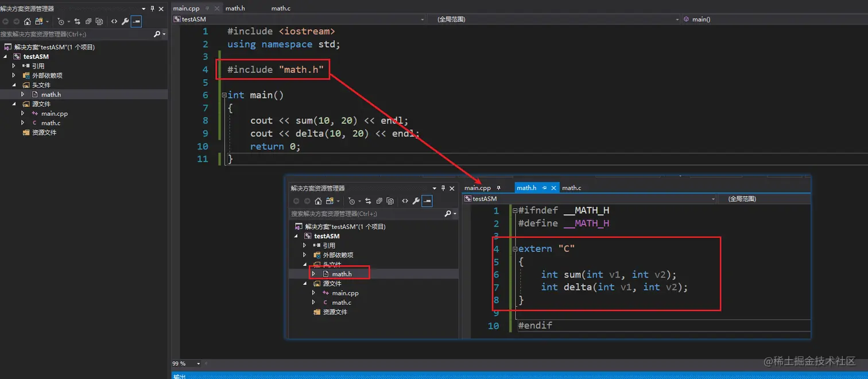Select solution 'testASM' (1 个项目) node in left tree

55,47
